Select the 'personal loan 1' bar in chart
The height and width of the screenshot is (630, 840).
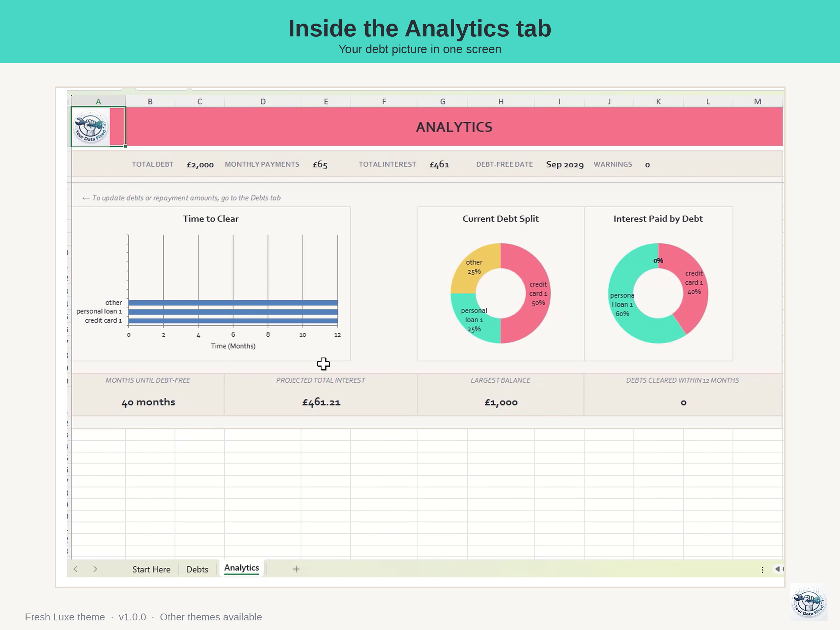click(x=233, y=312)
